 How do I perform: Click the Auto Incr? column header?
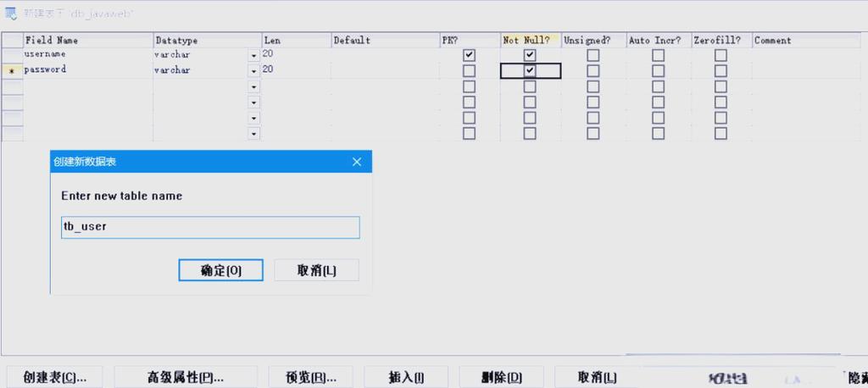658,41
